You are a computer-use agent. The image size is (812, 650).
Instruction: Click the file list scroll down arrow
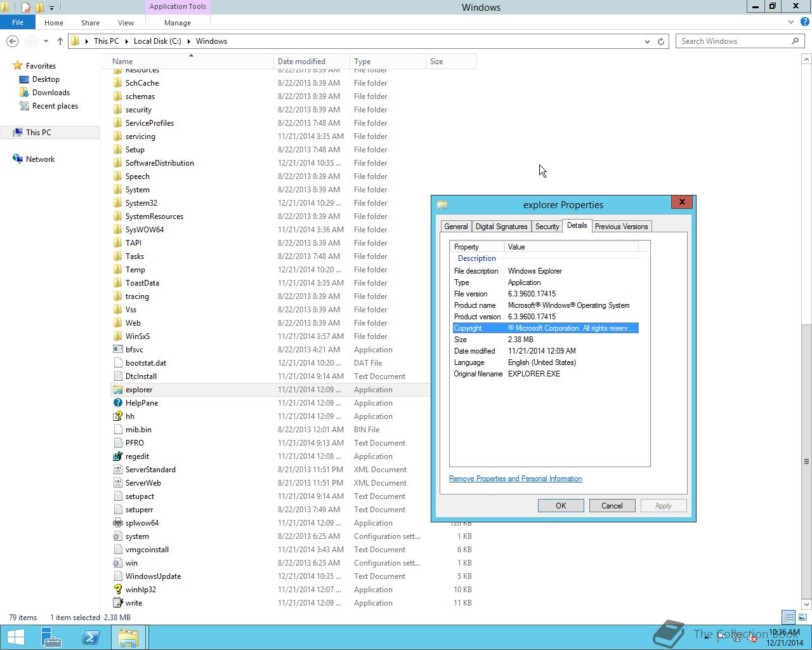click(x=806, y=604)
